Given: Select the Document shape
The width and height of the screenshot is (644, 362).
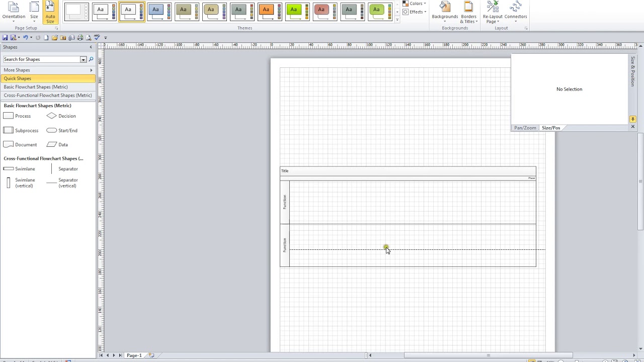Looking at the screenshot, I should (20, 145).
